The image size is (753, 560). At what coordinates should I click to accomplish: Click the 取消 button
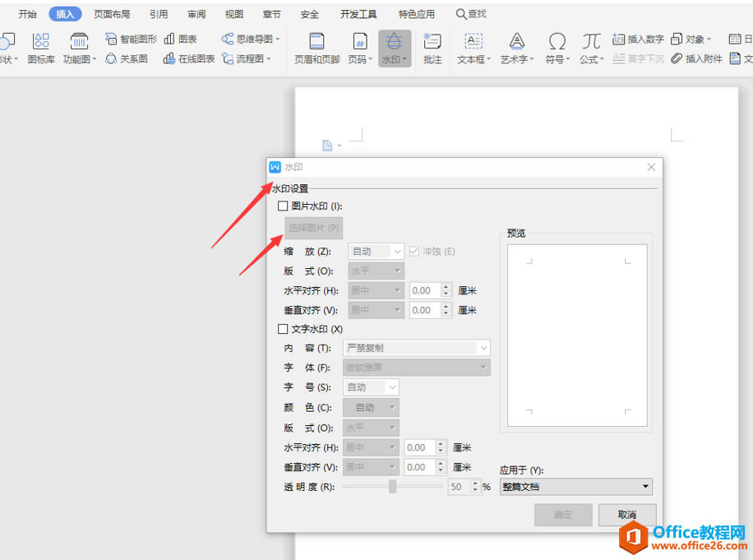click(627, 515)
